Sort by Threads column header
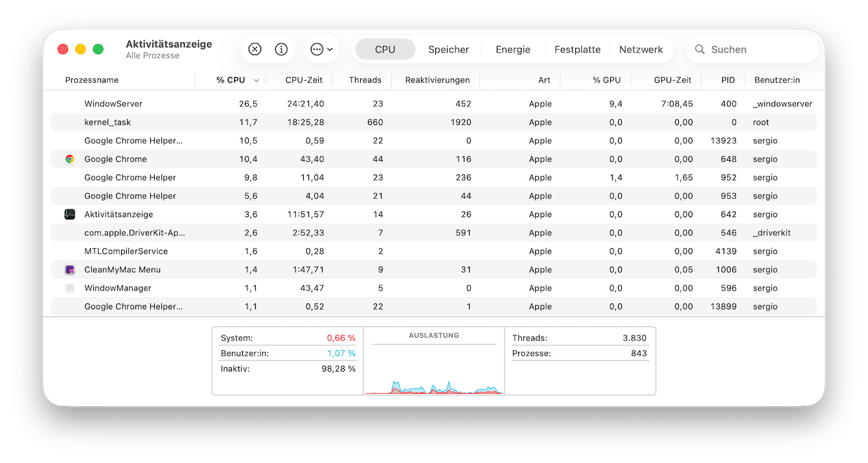The width and height of the screenshot is (868, 463). (x=365, y=80)
